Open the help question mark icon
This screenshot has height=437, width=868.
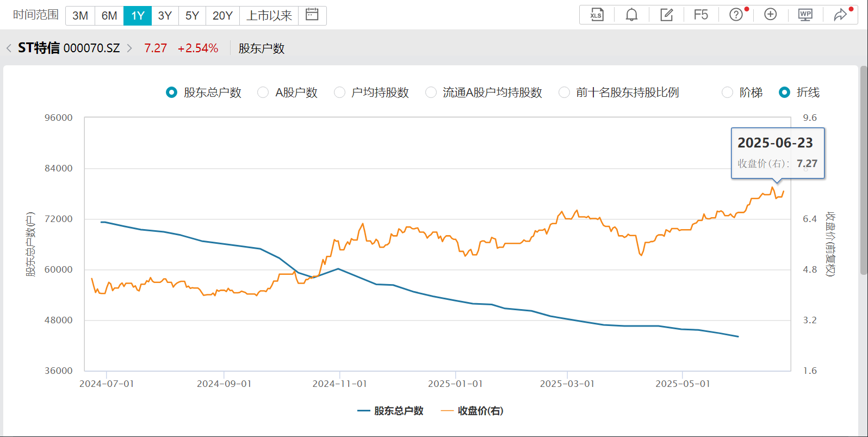coord(736,15)
